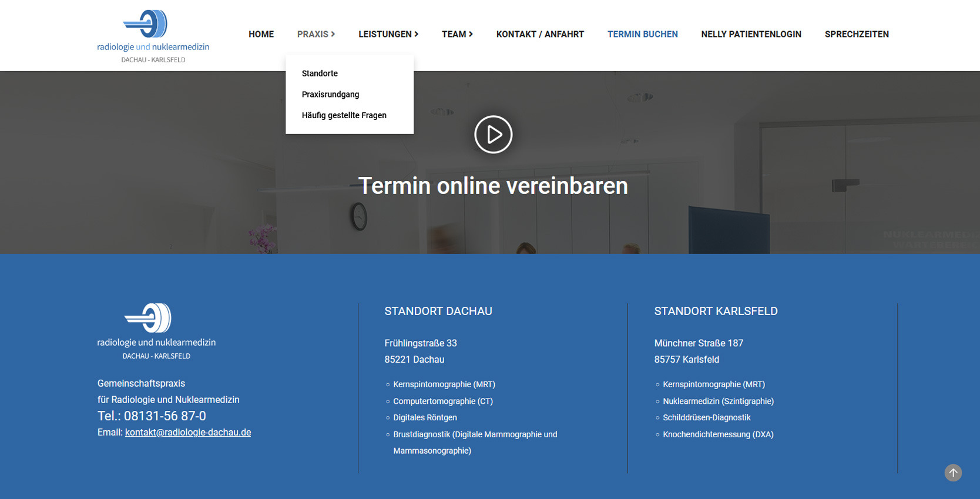The height and width of the screenshot is (499, 980).
Task: Click the kontakt@radiologie-dachau.de email link
Action: [x=187, y=433]
